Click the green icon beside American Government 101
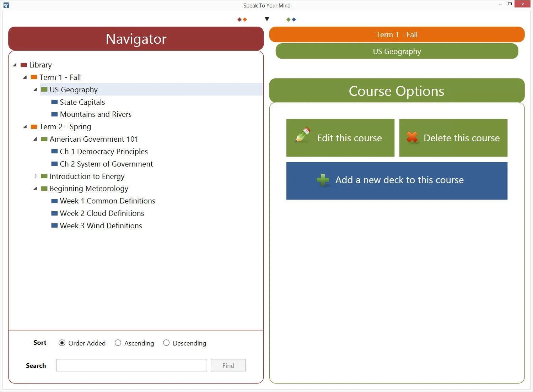The height and width of the screenshot is (392, 533). pyautogui.click(x=44, y=139)
